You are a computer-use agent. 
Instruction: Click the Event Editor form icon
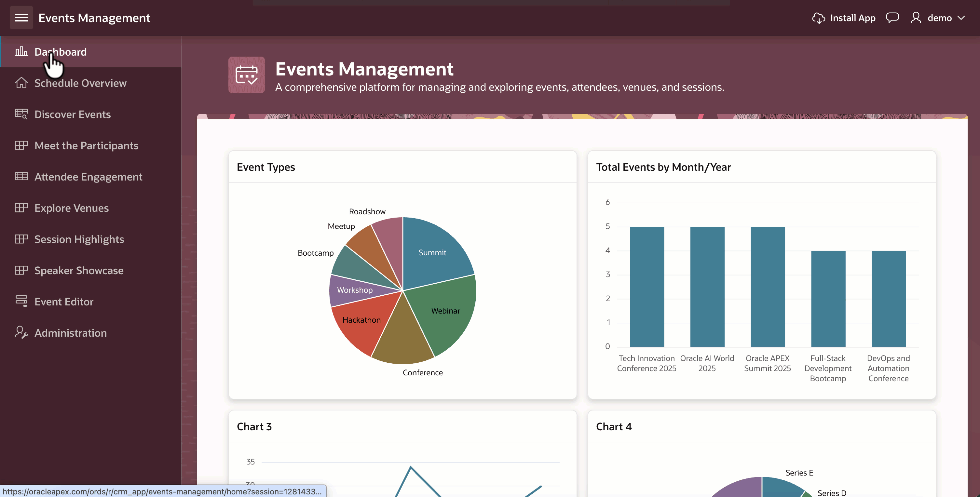(x=21, y=301)
